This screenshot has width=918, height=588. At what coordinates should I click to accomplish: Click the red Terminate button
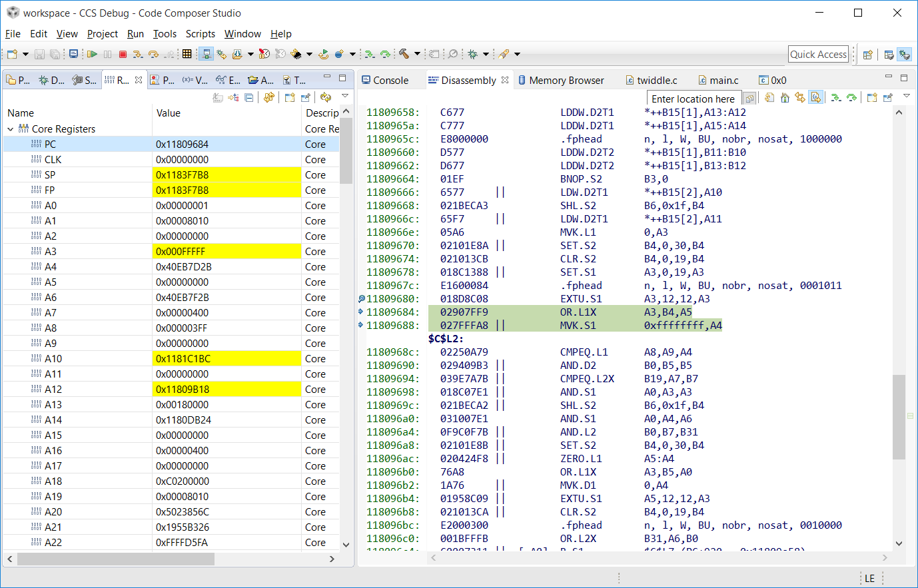coord(123,54)
